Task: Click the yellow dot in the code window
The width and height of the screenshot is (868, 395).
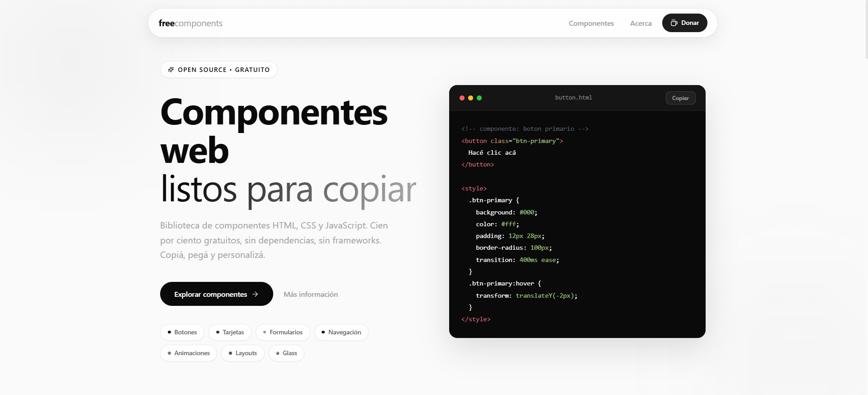Action: pyautogui.click(x=470, y=98)
